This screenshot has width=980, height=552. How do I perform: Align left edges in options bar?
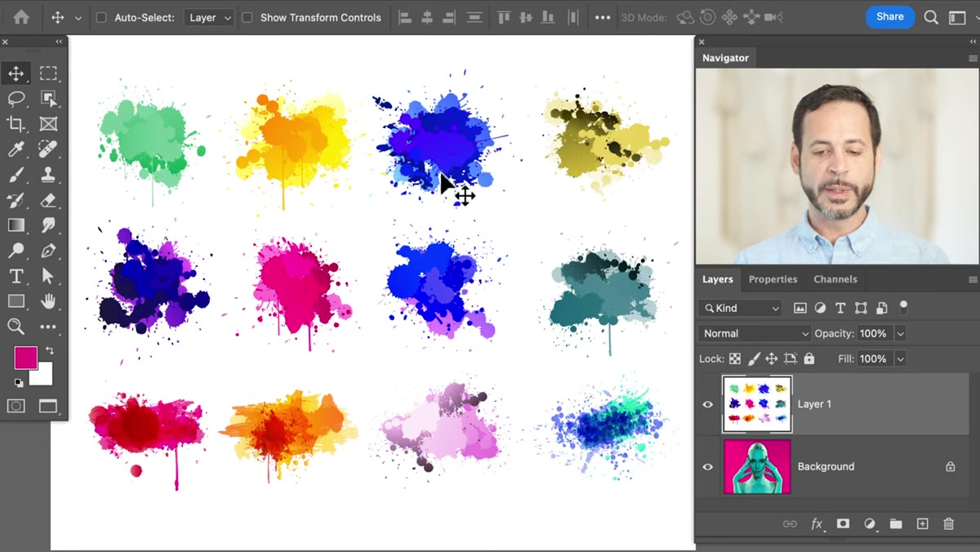point(405,17)
